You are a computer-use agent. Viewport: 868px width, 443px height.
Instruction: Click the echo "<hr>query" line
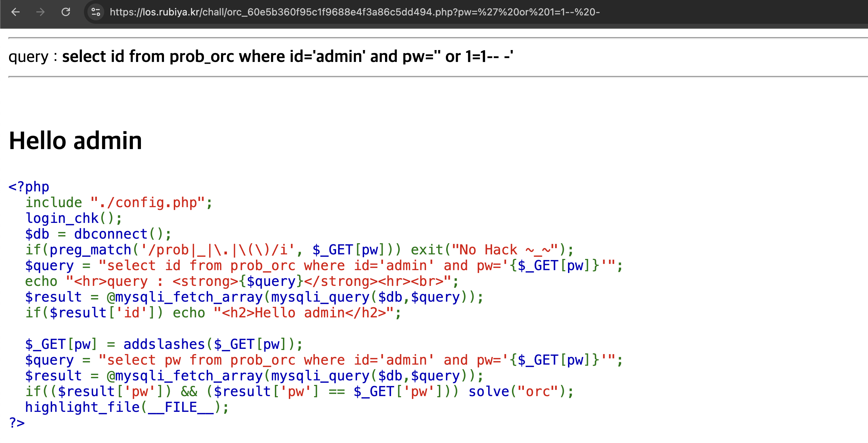(x=242, y=281)
